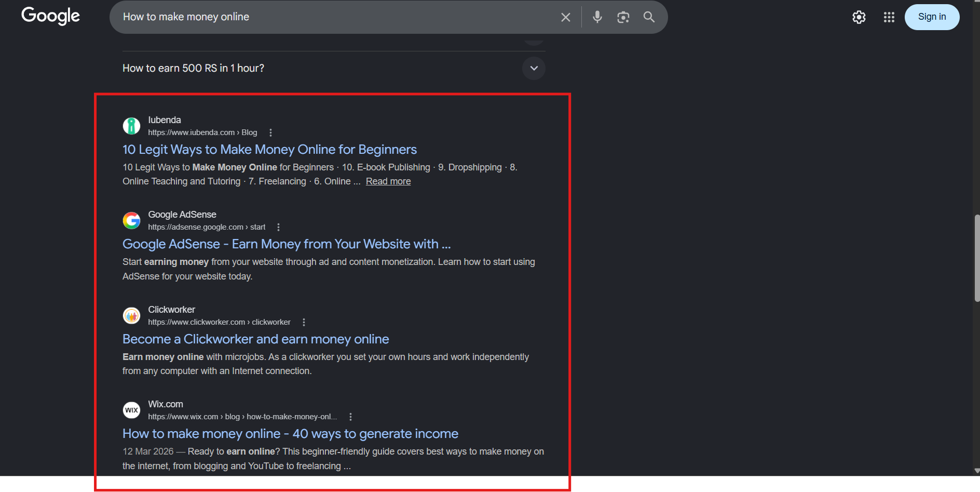This screenshot has height=492, width=980.
Task: Clear the search box text
Action: [565, 17]
